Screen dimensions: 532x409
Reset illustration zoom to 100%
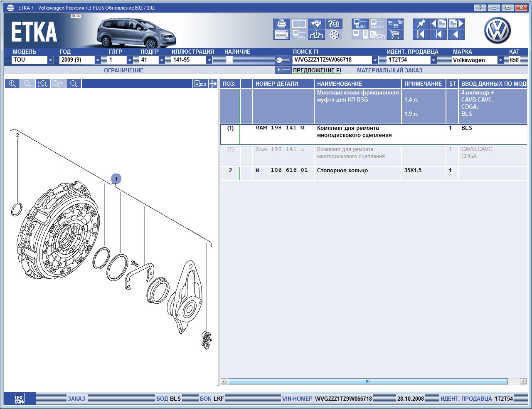tap(58, 84)
